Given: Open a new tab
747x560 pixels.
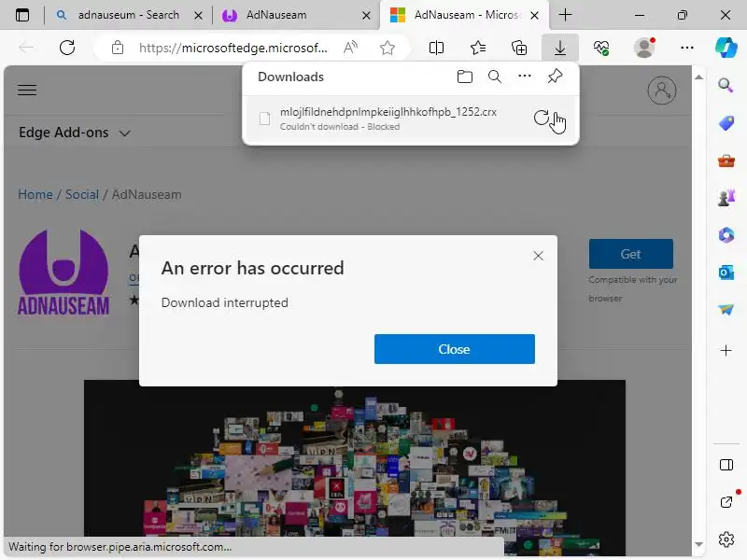Looking at the screenshot, I should 565,15.
